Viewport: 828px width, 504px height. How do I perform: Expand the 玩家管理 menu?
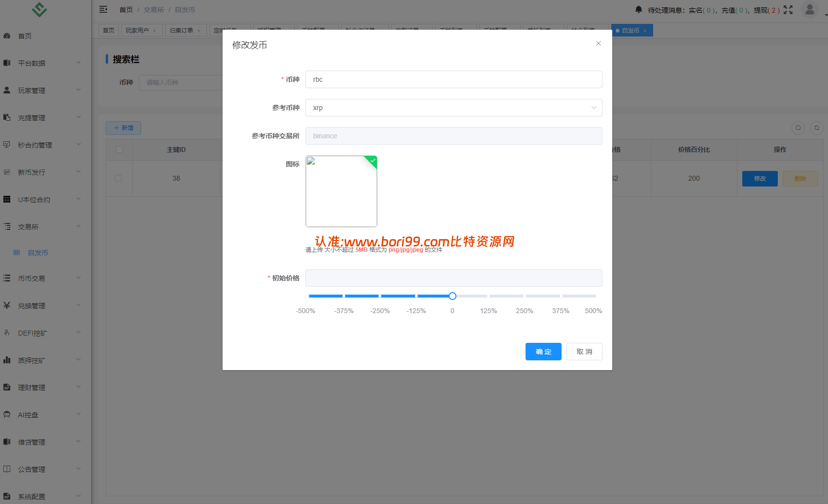[x=78, y=90]
